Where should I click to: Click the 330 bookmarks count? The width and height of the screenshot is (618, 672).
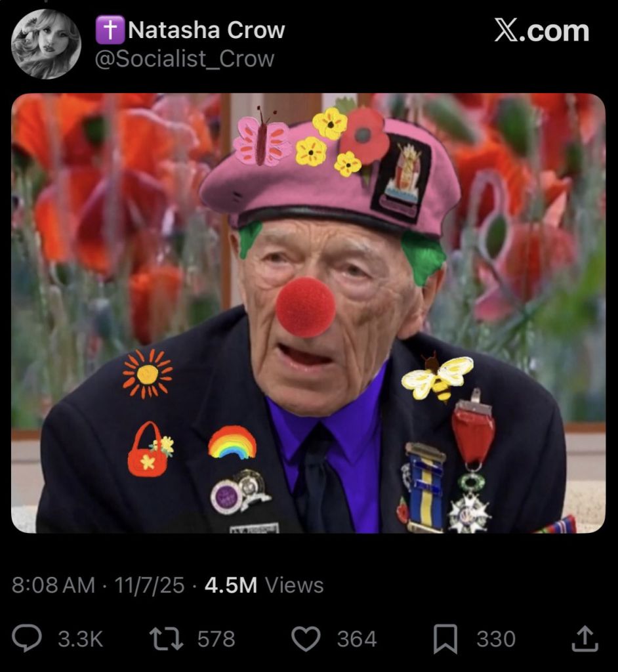496,639
